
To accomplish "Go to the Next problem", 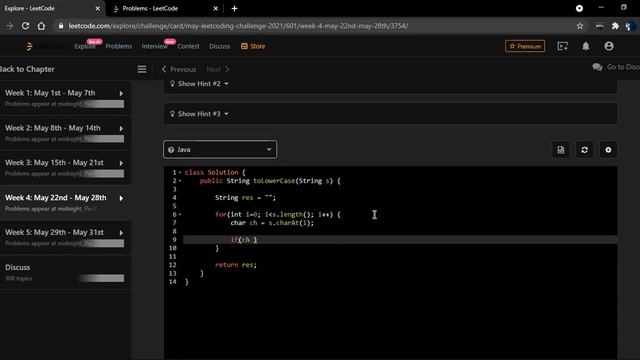I will pyautogui.click(x=218, y=69).
